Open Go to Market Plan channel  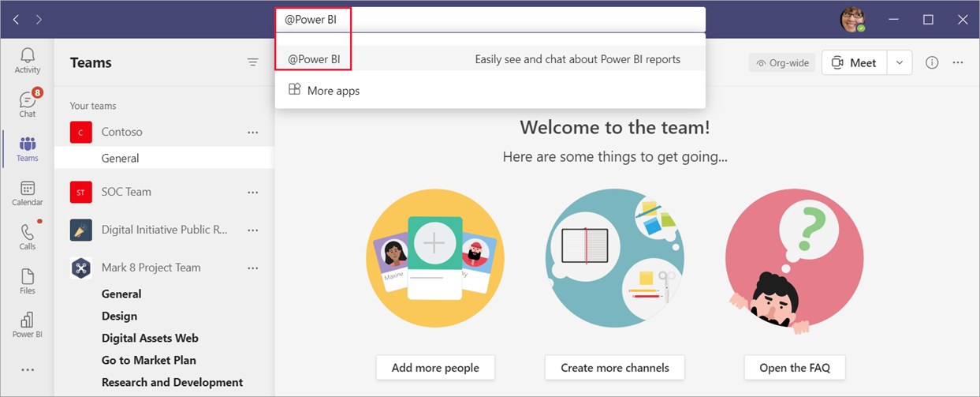[x=149, y=360]
